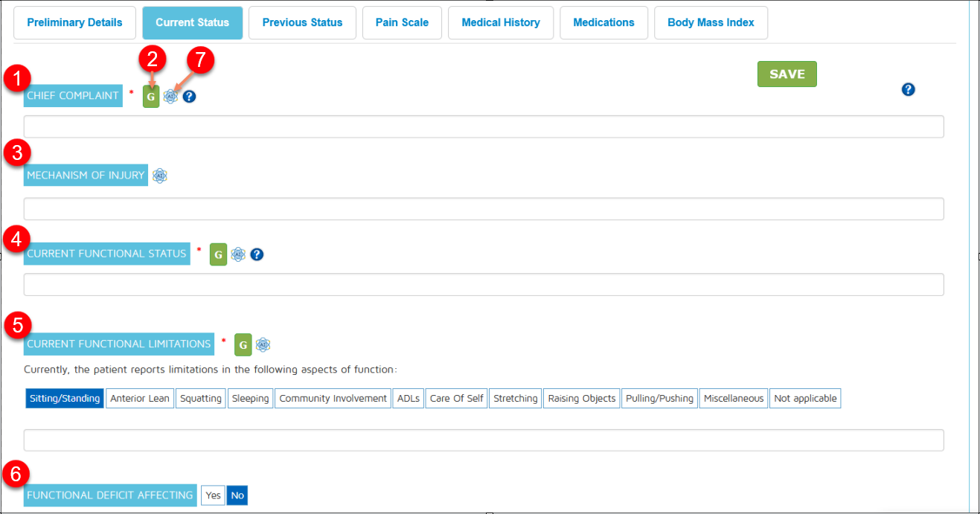The height and width of the screenshot is (514, 980).
Task: Open the help icon at far right
Action: [908, 89]
